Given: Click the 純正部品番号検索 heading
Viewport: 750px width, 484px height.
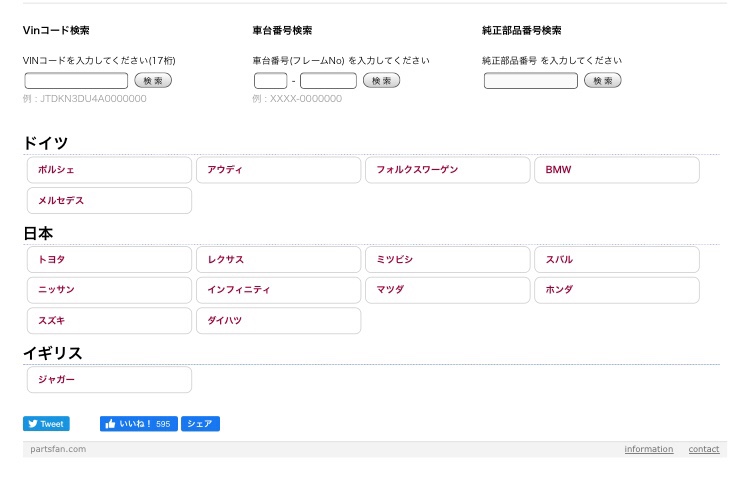Looking at the screenshot, I should coord(522,31).
